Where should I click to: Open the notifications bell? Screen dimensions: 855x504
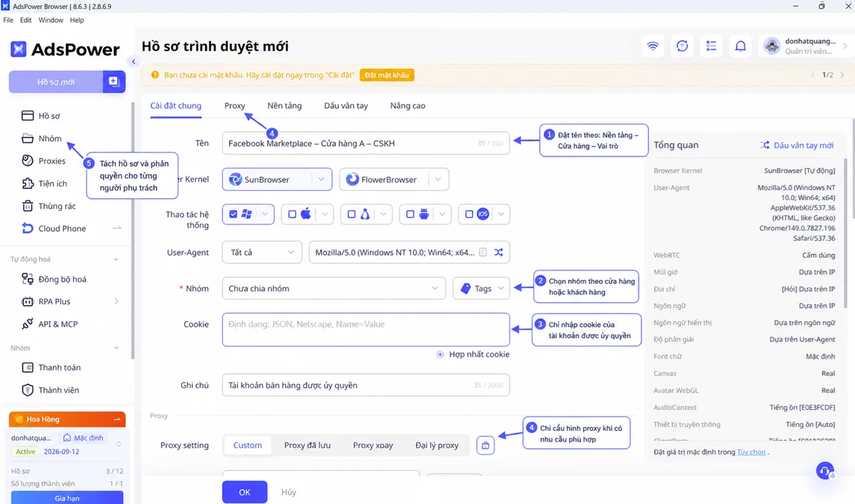pos(740,46)
